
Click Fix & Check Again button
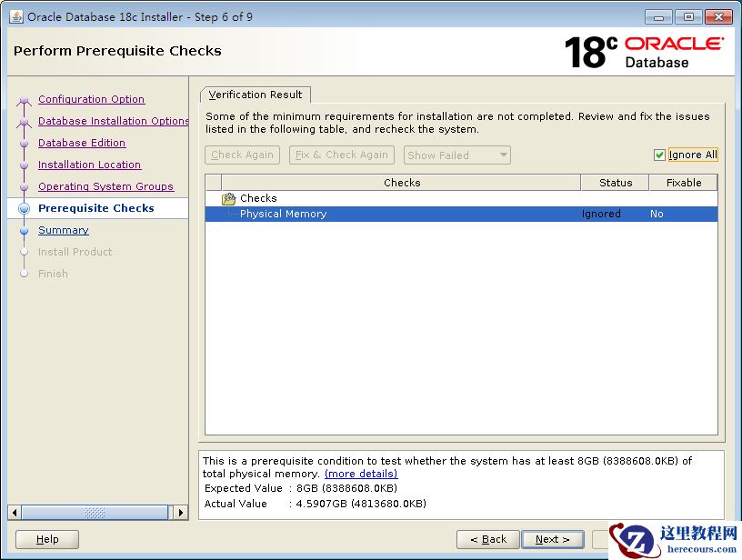(342, 155)
